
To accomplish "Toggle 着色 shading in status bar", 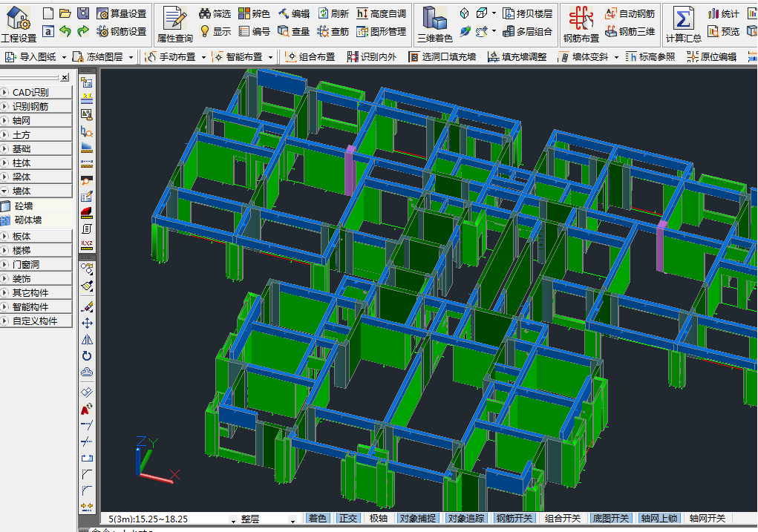I will (317, 519).
